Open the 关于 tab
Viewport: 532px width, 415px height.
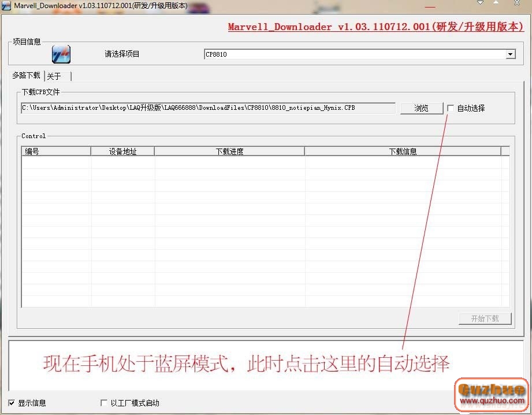point(58,76)
